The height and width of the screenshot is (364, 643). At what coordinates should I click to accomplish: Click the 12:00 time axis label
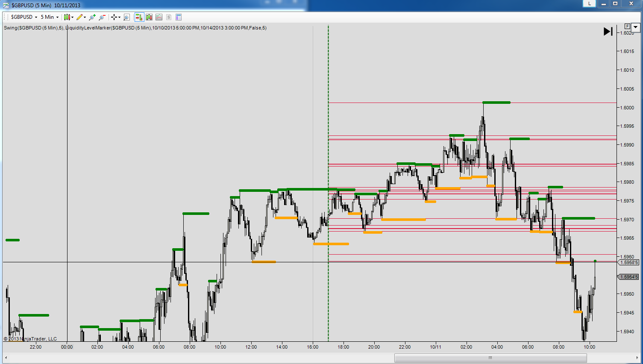point(251,347)
